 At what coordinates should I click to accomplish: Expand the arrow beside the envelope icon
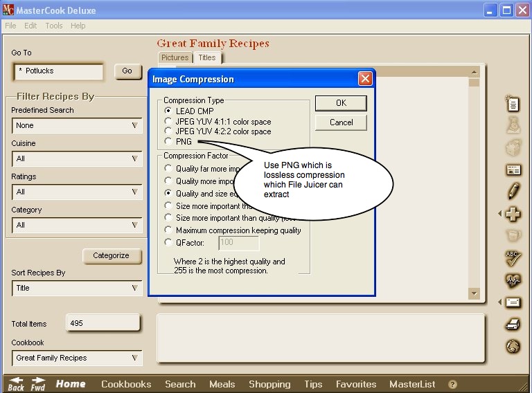pyautogui.click(x=499, y=302)
